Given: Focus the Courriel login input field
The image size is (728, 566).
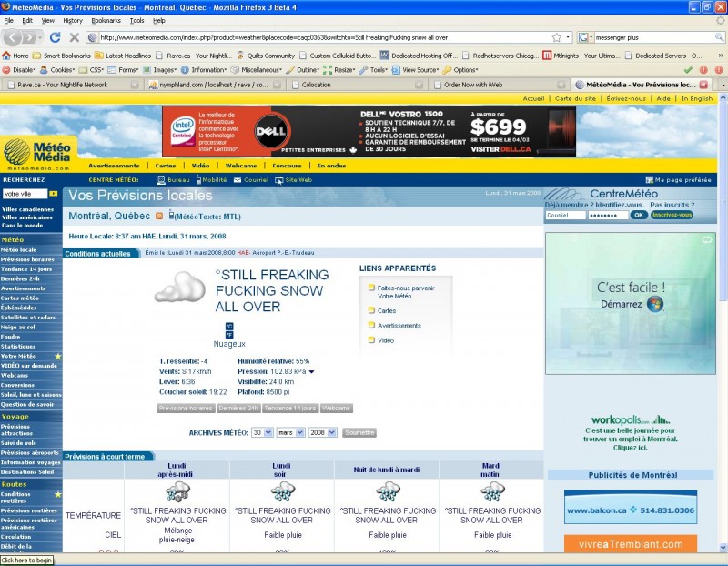Looking at the screenshot, I should click(x=565, y=215).
